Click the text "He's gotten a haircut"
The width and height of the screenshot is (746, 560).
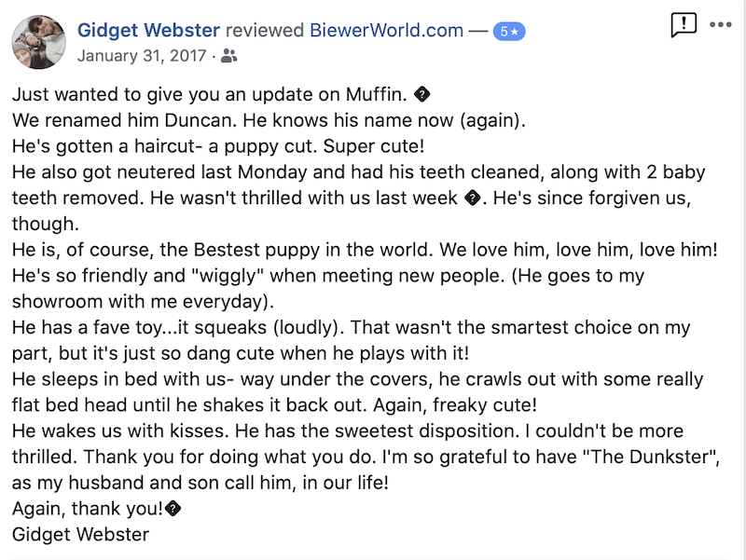[101, 146]
